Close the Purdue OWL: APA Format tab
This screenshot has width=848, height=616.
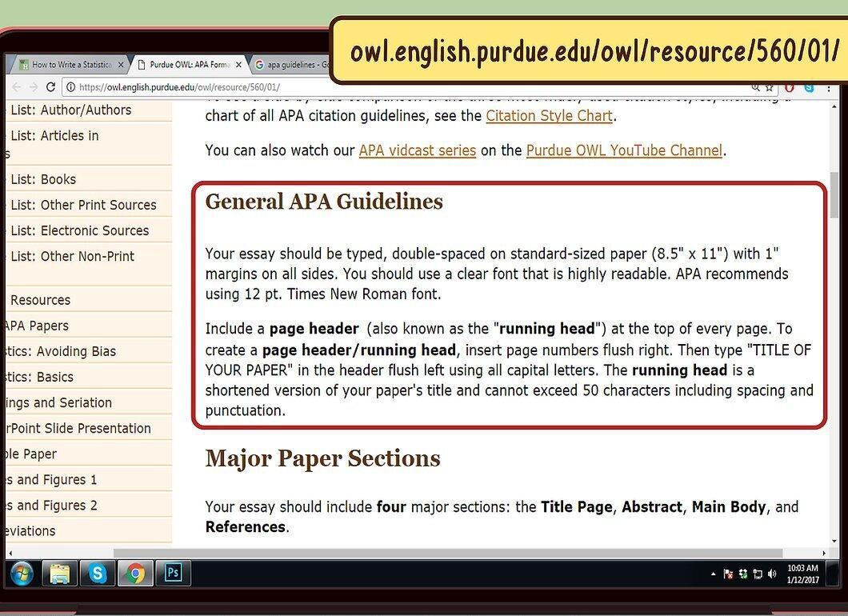(x=238, y=64)
